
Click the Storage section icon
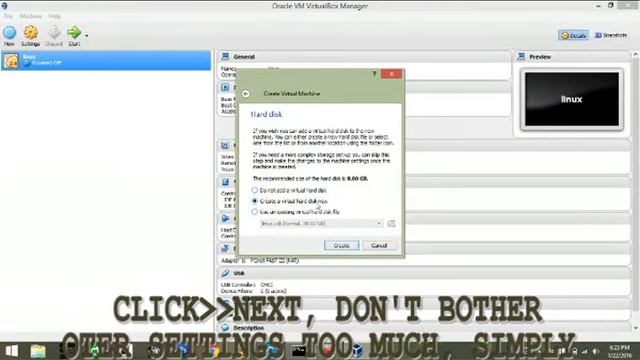pos(225,182)
